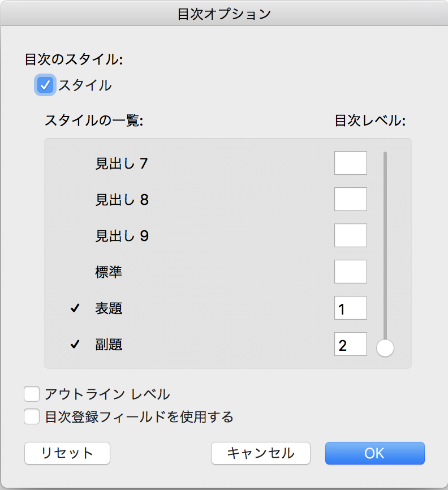Click the checkmark next to 副題
Image resolution: width=448 pixels, height=490 pixels.
pos(75,345)
